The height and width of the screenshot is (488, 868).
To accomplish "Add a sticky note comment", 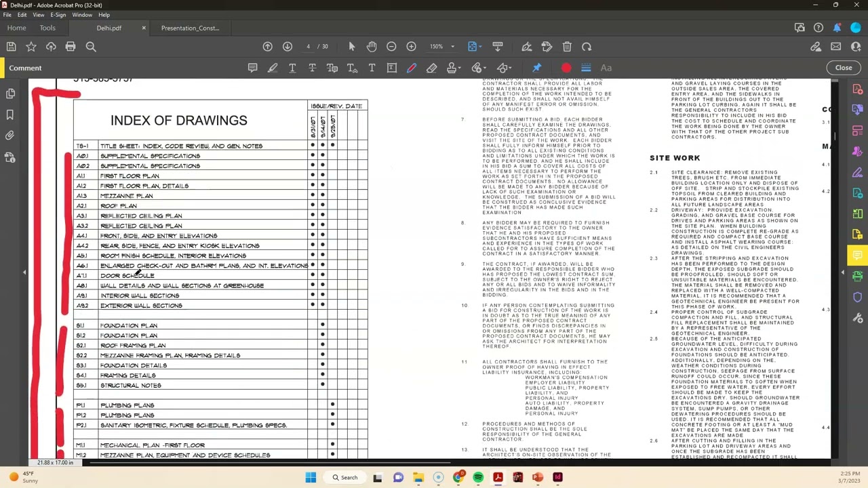I will pyautogui.click(x=252, y=68).
